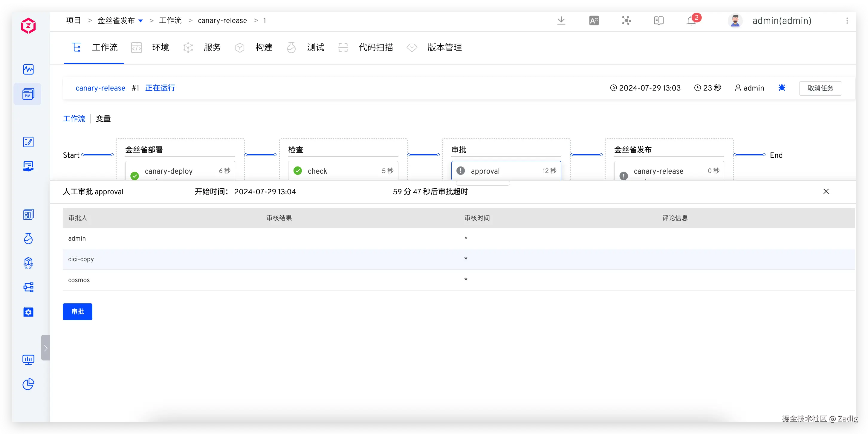The image size is (868, 434).
Task: Expand the collapsed sidebar chevron
Action: point(45,348)
